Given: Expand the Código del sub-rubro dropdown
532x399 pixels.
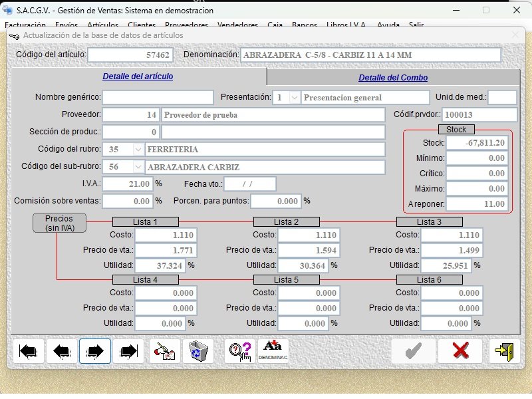Looking at the screenshot, I should pyautogui.click(x=138, y=167).
